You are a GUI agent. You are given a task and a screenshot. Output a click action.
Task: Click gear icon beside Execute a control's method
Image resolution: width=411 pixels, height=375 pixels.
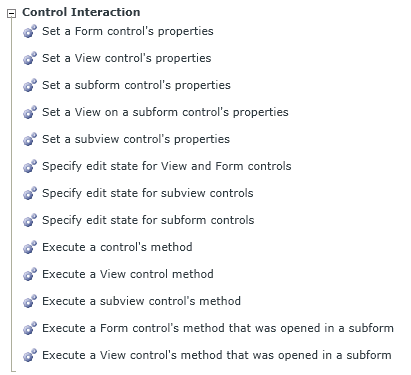[x=30, y=247]
